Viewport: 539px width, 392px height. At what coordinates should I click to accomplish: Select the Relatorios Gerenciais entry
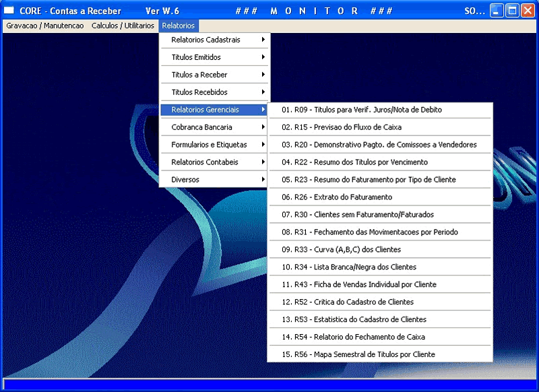(x=214, y=110)
